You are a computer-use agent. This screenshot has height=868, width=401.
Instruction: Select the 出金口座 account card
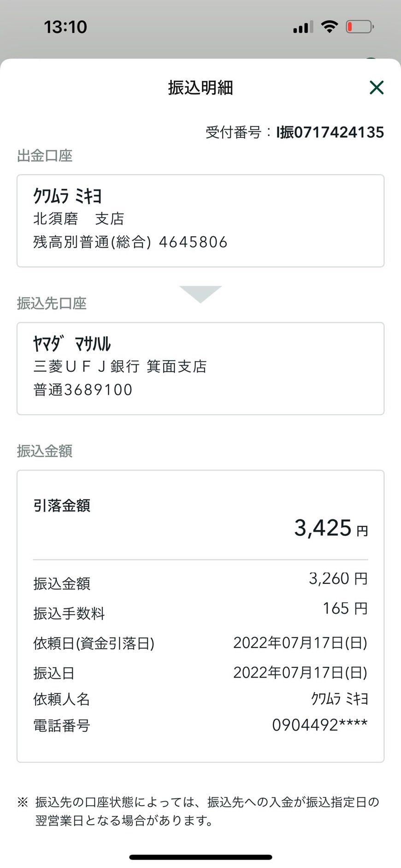point(200,221)
